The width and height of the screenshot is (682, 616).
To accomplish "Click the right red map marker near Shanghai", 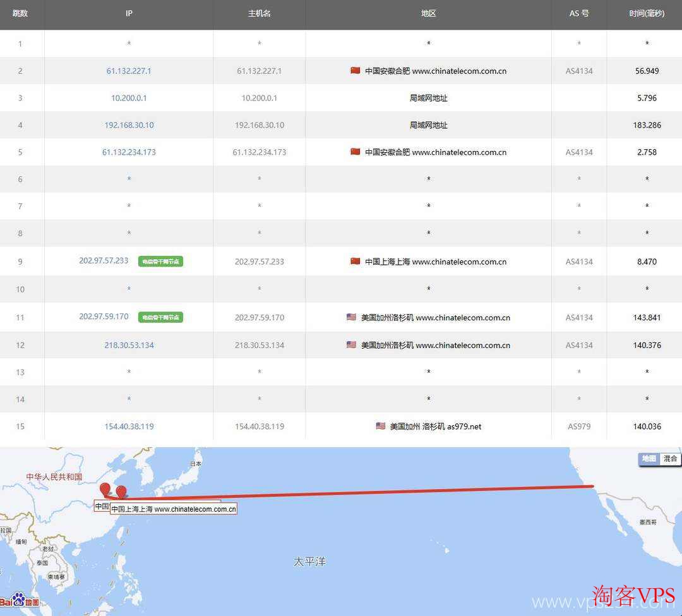I will pos(121,492).
